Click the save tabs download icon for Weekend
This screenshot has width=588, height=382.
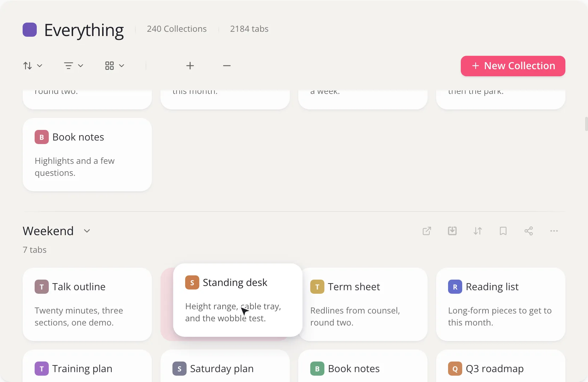[x=452, y=231]
